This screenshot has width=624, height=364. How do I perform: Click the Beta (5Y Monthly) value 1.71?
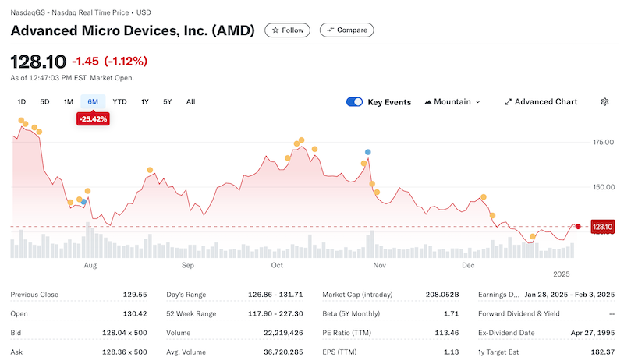(x=452, y=313)
